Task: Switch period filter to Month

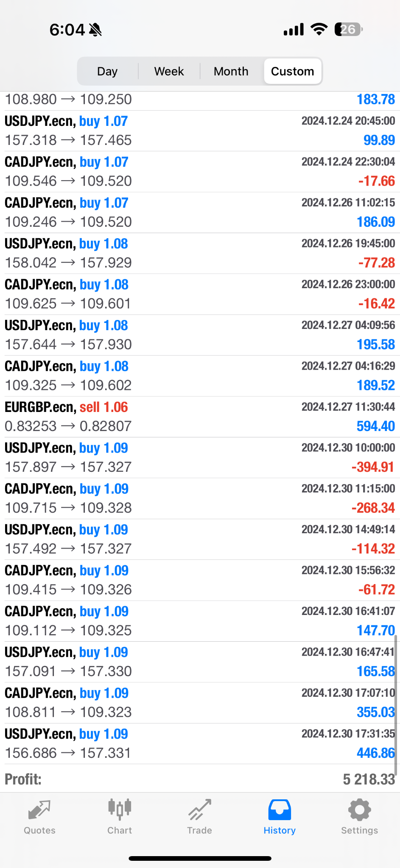Action: coord(231,71)
